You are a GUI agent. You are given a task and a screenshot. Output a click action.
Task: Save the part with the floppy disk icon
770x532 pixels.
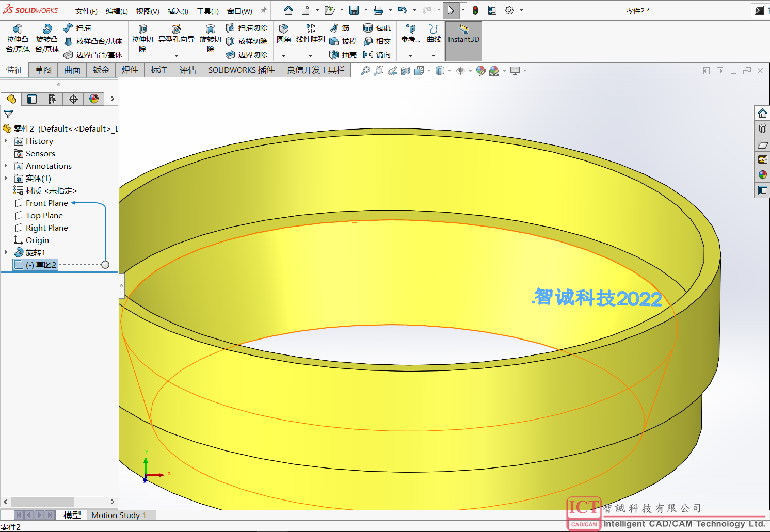click(x=354, y=10)
